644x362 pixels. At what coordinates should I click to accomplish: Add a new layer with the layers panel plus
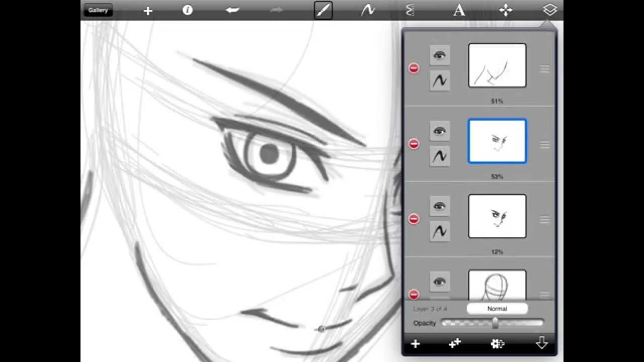point(416,343)
